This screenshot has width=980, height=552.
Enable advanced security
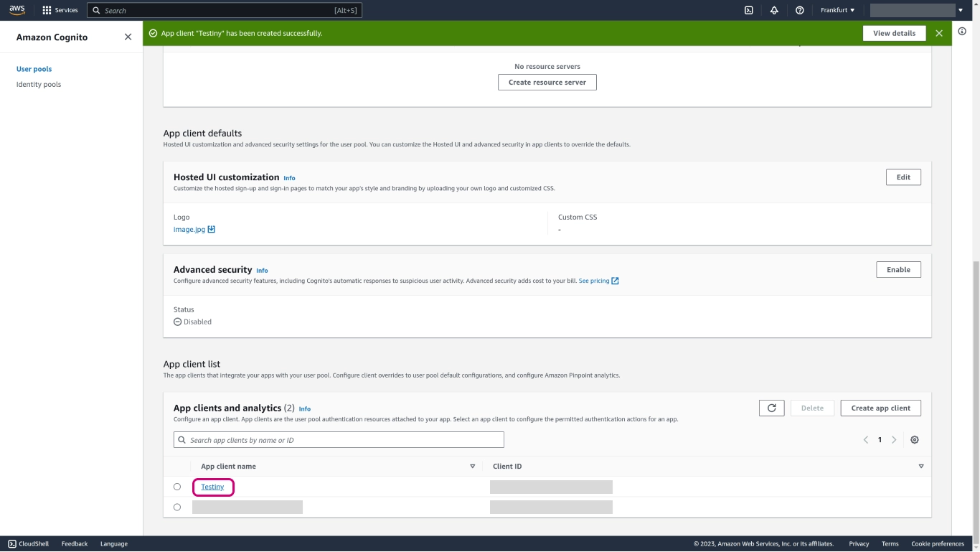[x=898, y=270]
